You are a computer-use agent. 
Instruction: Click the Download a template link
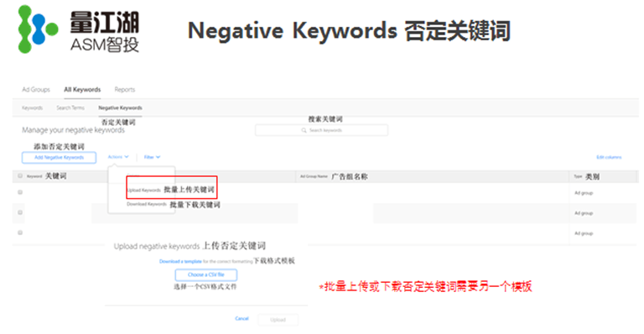click(180, 261)
